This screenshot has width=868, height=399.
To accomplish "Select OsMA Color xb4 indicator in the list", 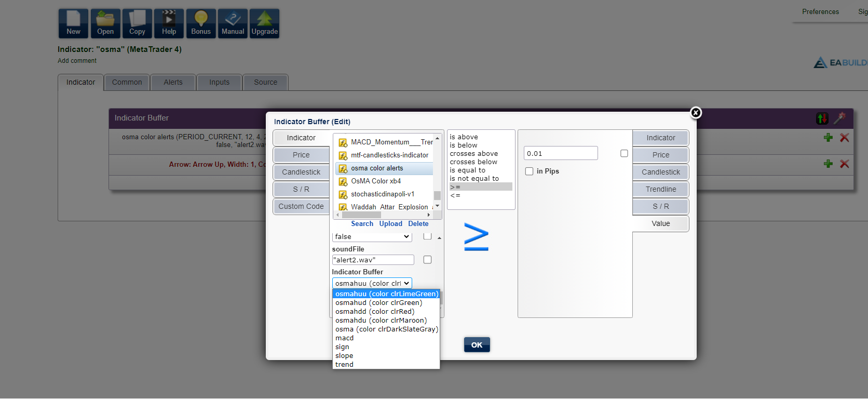I will tap(385, 181).
